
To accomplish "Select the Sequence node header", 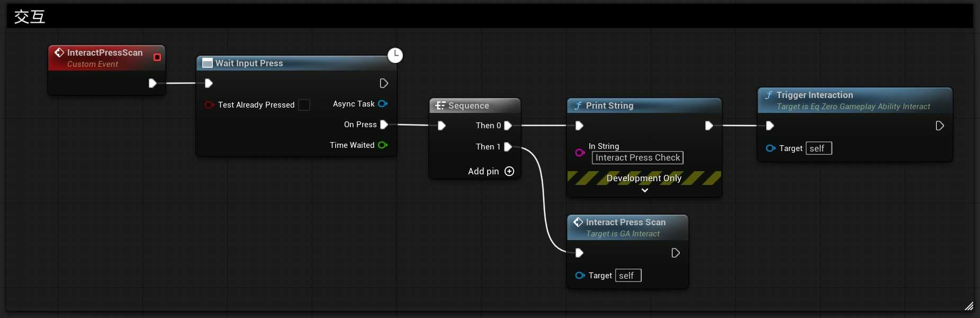I will tap(469, 105).
